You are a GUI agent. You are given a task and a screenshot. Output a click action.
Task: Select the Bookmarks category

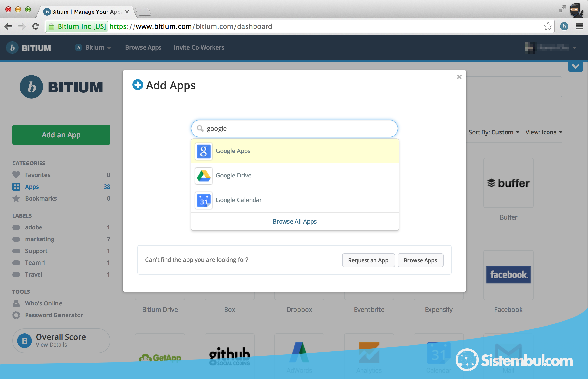61,199
